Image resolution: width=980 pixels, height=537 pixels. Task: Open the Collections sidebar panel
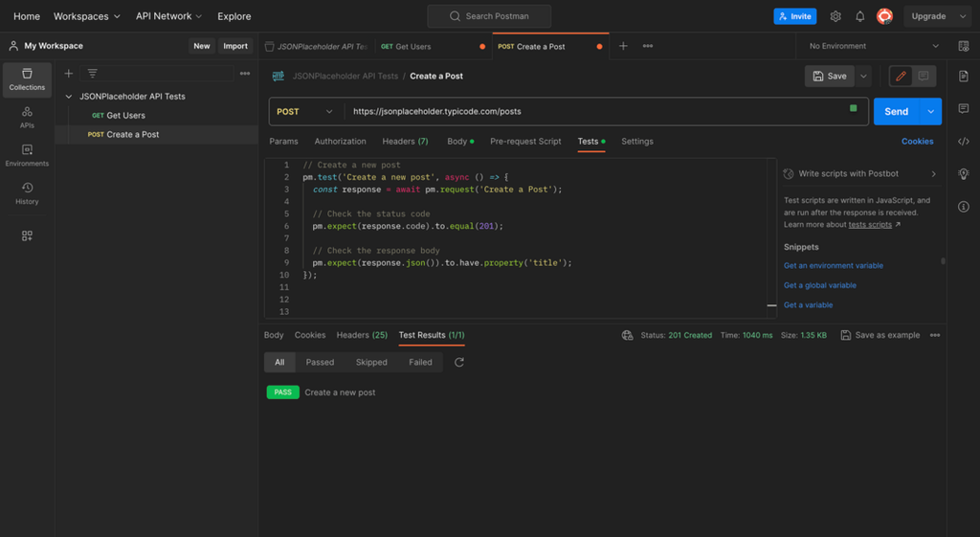[x=27, y=79]
